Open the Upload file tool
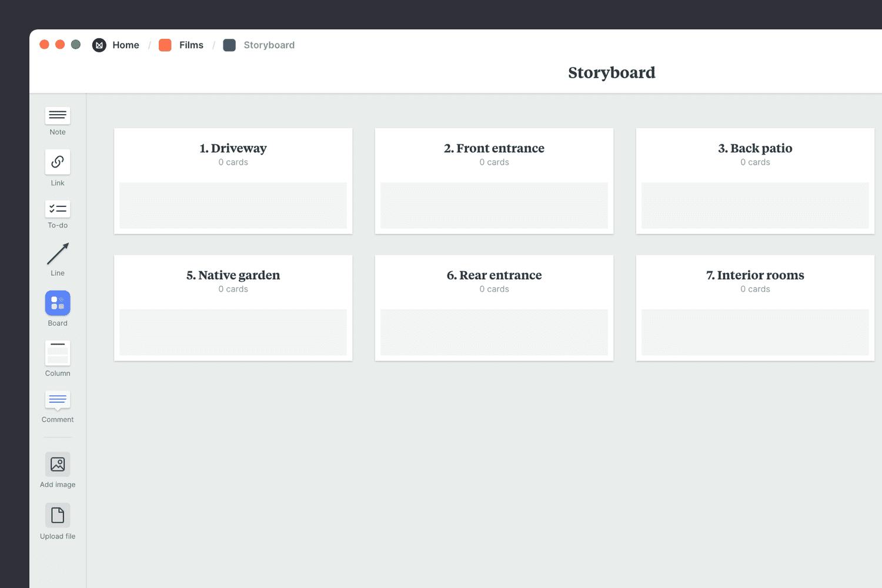 (x=58, y=516)
